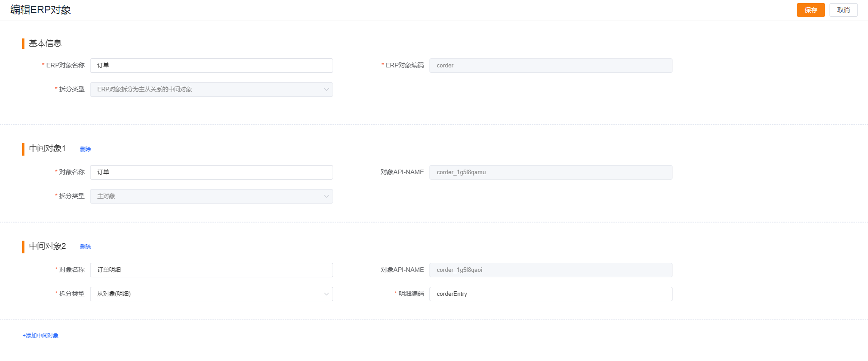Image resolution: width=868 pixels, height=361 pixels.
Task: Click the +添加中间对象 link
Action: click(41, 336)
